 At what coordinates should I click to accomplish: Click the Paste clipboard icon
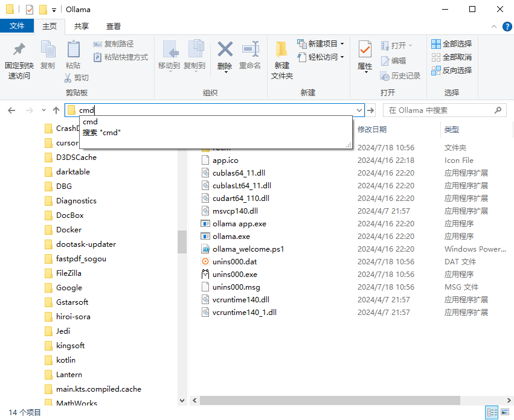click(x=73, y=49)
